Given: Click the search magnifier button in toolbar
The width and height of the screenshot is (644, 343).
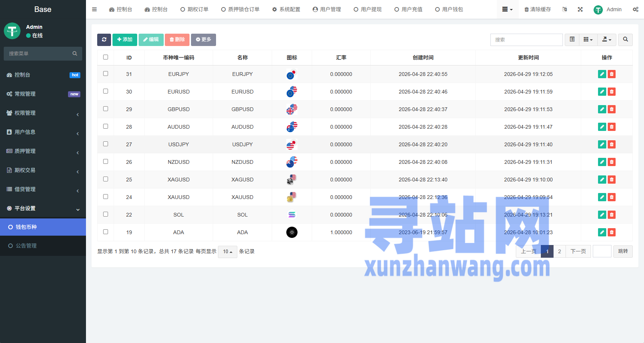Looking at the screenshot, I should [625, 40].
